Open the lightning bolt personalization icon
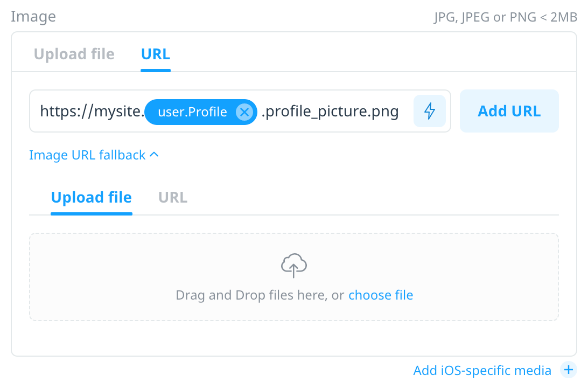Viewport: 588px width, 389px height. tap(429, 111)
